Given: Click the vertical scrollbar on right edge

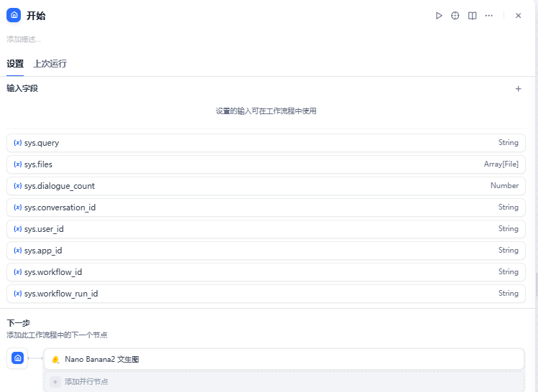Looking at the screenshot, I should pos(537,284).
